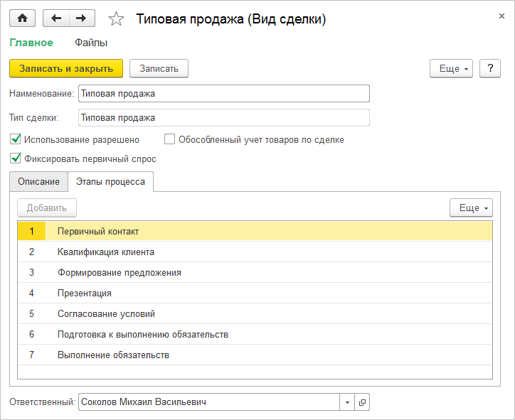The image size is (515, 420).
Task: Open help with question mark button
Action: pos(489,68)
